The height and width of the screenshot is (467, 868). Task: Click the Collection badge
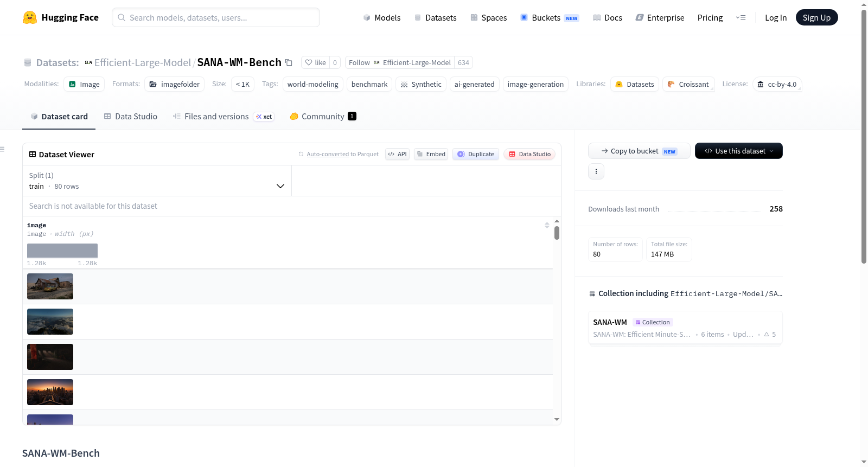point(653,322)
